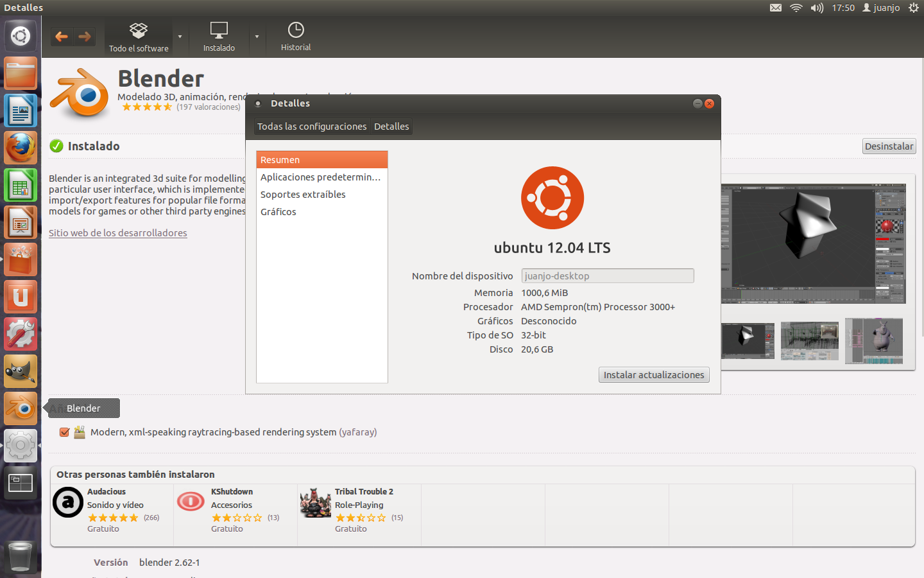Click Instalar actualizaciones button
This screenshot has height=578, width=924.
click(x=654, y=375)
